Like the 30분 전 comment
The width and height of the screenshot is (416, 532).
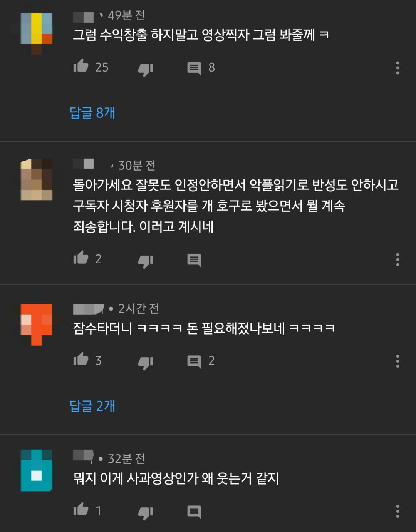tap(81, 258)
